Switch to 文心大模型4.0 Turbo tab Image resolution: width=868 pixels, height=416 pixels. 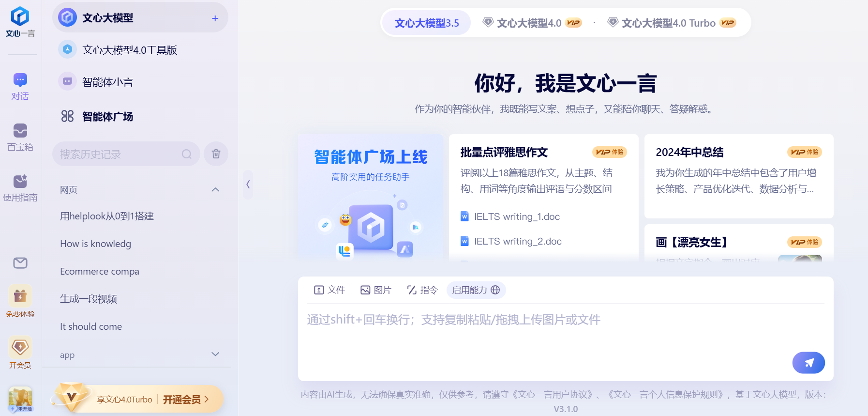pyautogui.click(x=672, y=23)
